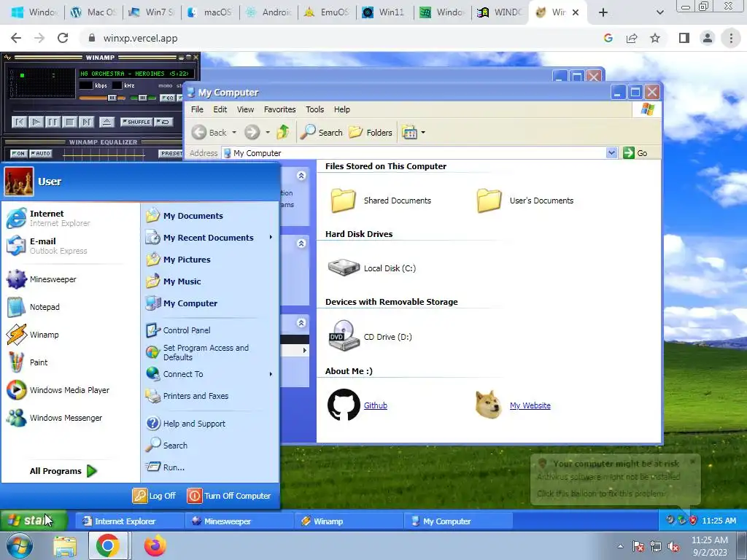The image size is (747, 560).
Task: Select CD Drive (D:) icon
Action: (x=370, y=336)
